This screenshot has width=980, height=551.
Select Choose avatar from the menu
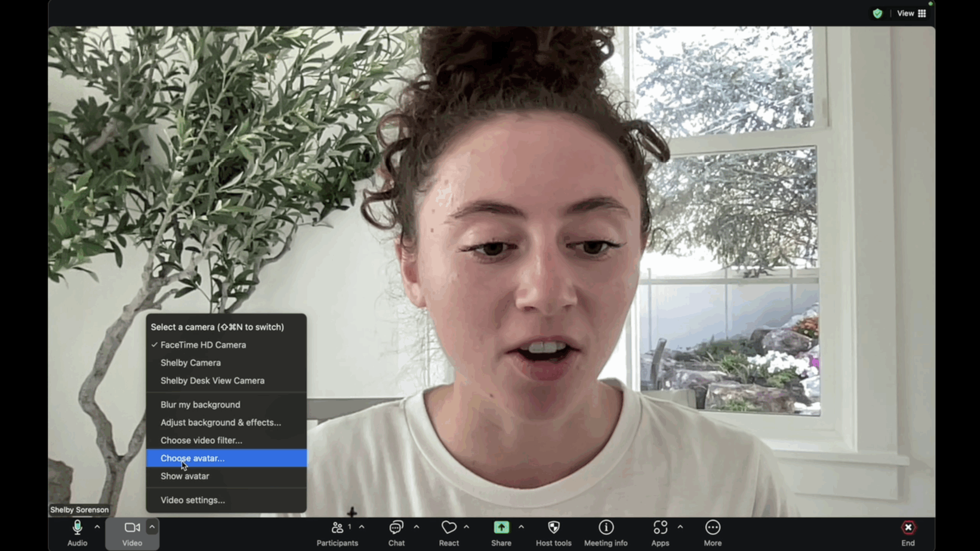pyautogui.click(x=192, y=458)
